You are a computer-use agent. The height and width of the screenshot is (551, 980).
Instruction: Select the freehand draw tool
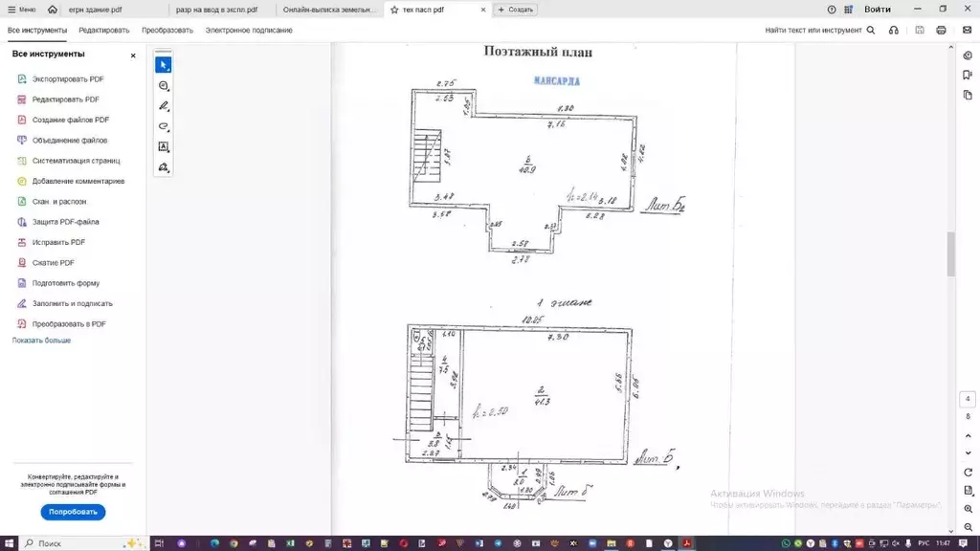(163, 126)
